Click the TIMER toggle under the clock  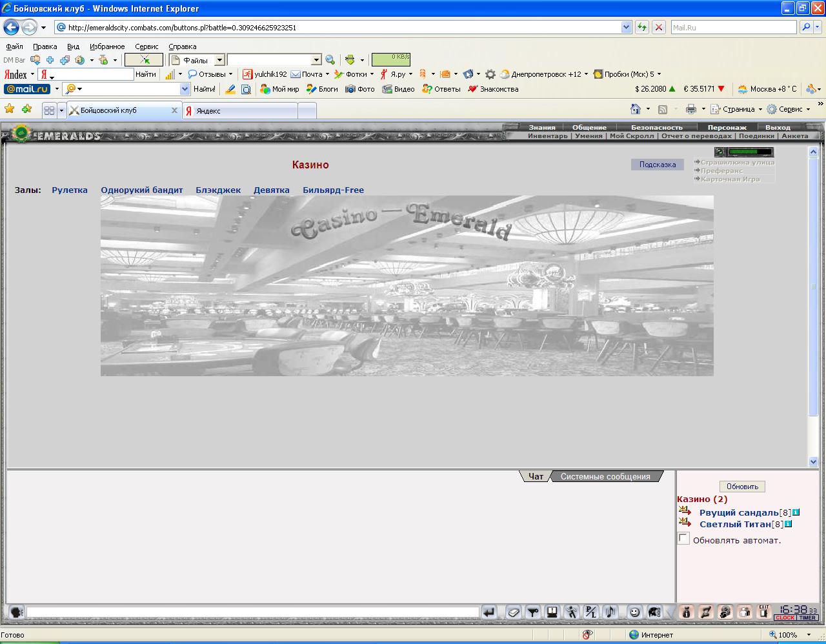pos(807,618)
